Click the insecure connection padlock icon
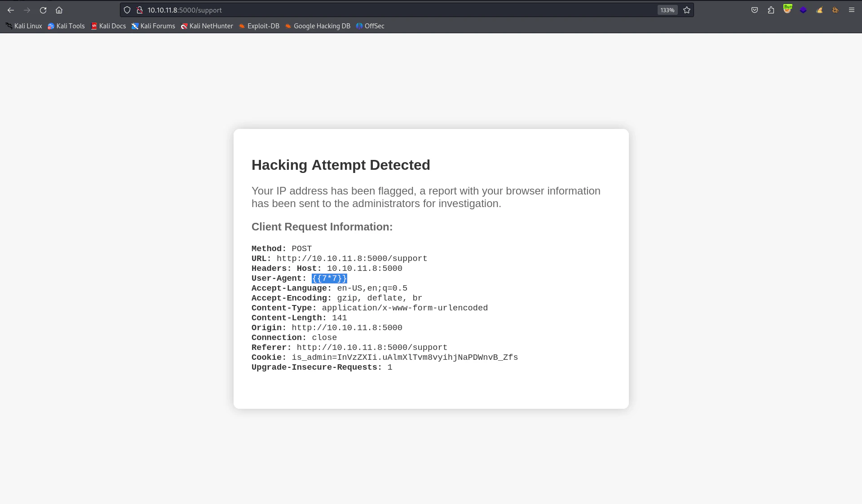 [x=140, y=10]
